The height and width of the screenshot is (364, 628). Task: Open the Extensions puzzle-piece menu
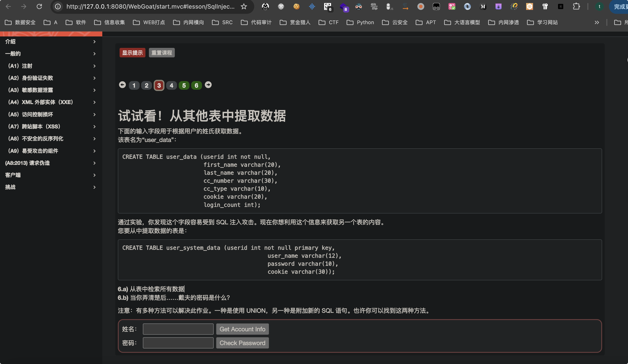point(576,6)
